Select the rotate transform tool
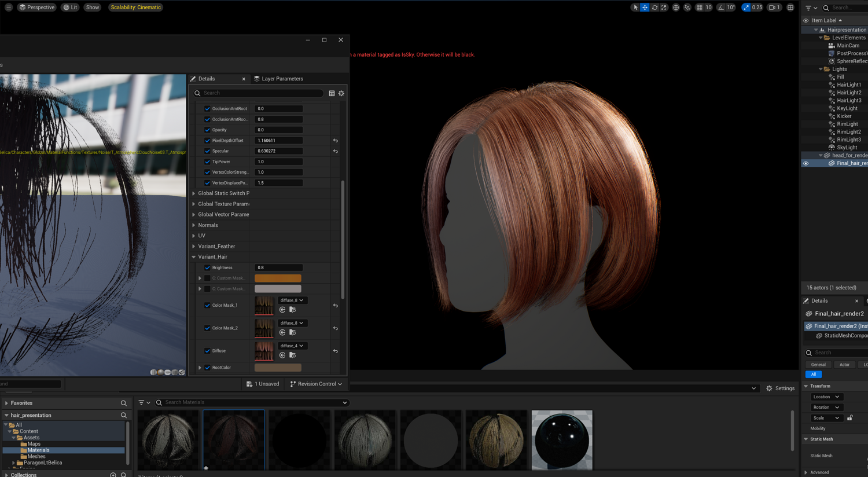 (654, 8)
